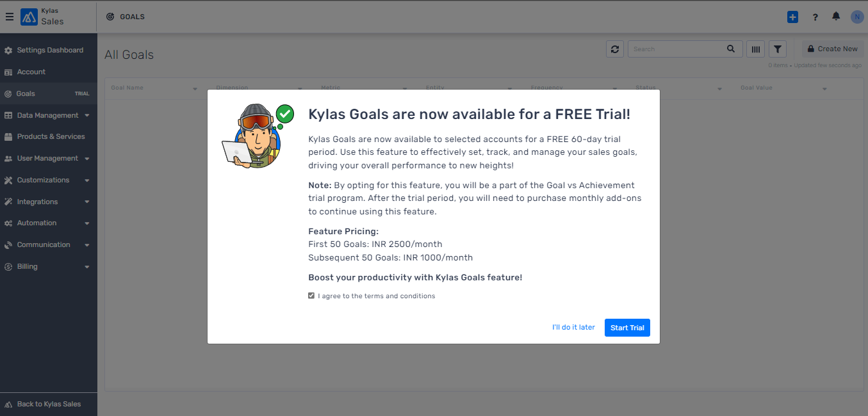Open the notifications bell icon
The image size is (868, 416).
click(836, 17)
